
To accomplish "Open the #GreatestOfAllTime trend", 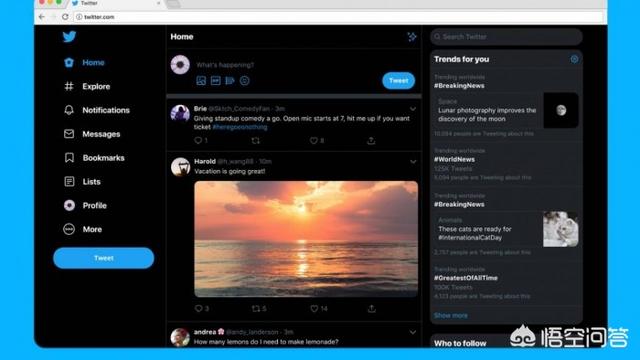I will click(x=466, y=278).
